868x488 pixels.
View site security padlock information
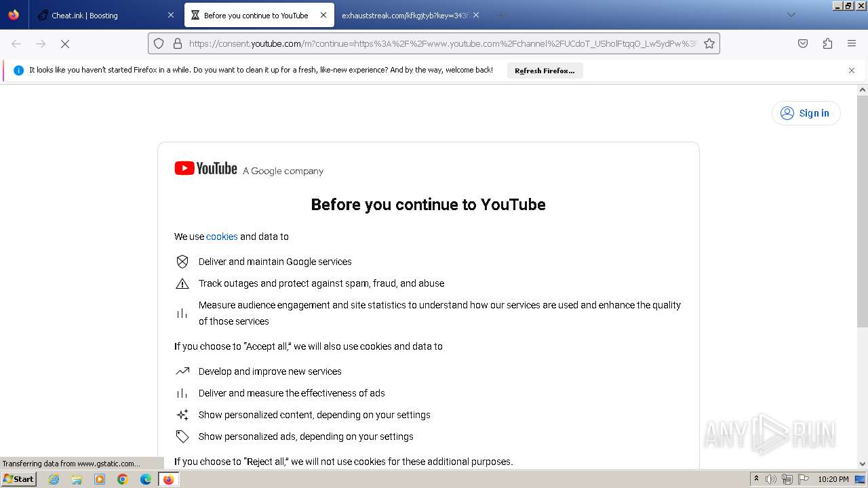(x=178, y=43)
